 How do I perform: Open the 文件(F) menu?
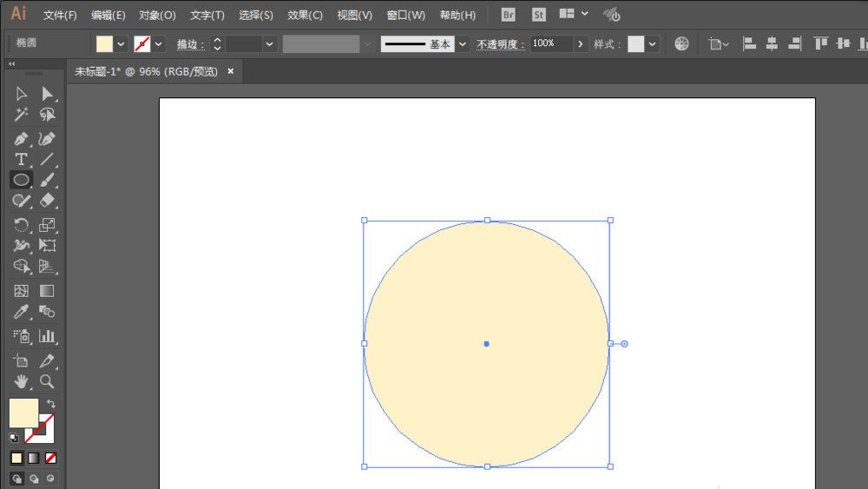[60, 15]
